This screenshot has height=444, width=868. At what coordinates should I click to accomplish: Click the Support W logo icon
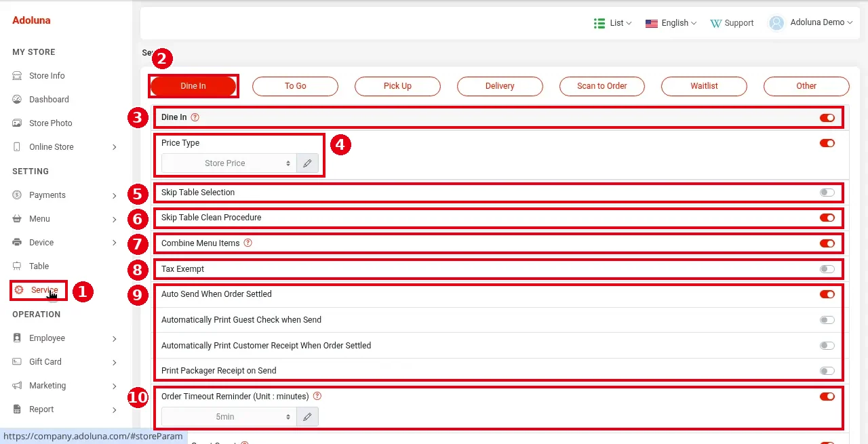715,23
